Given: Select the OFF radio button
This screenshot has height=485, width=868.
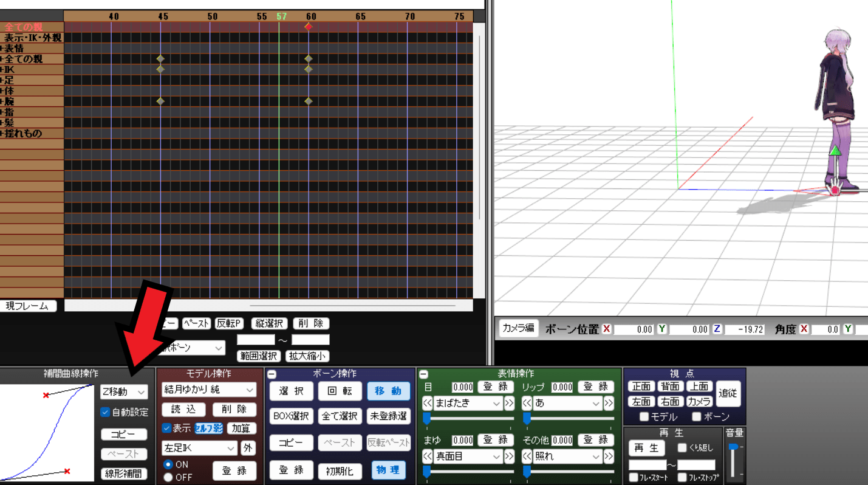Looking at the screenshot, I should pyautogui.click(x=168, y=478).
